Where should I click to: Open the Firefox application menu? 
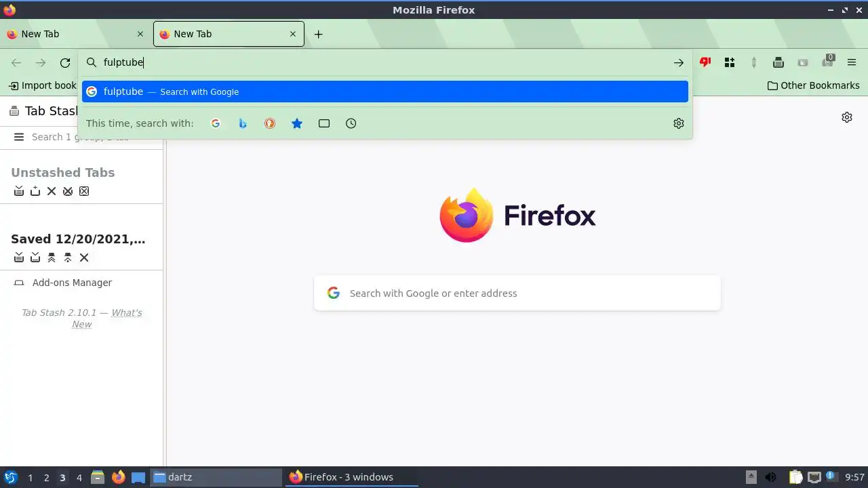point(852,62)
